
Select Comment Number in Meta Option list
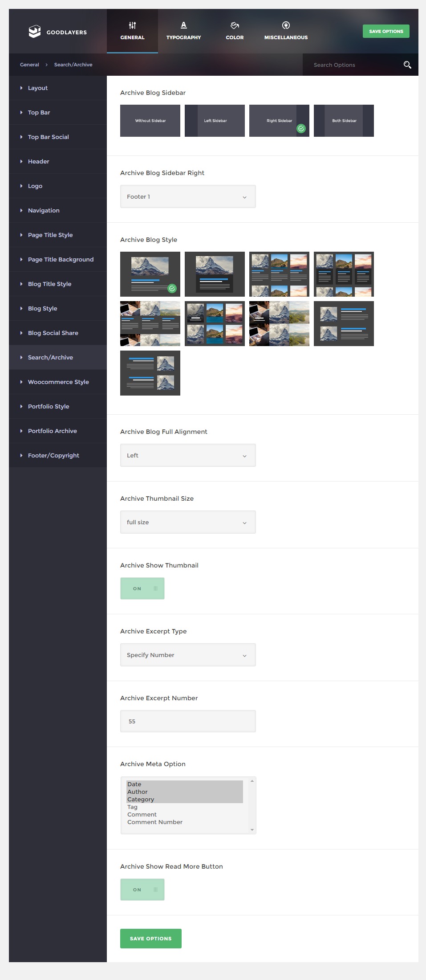click(185, 822)
